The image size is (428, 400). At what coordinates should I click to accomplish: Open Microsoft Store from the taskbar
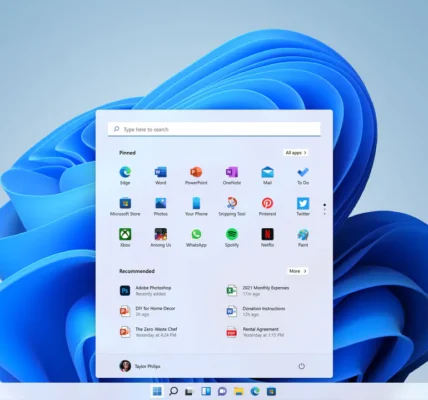(x=271, y=391)
